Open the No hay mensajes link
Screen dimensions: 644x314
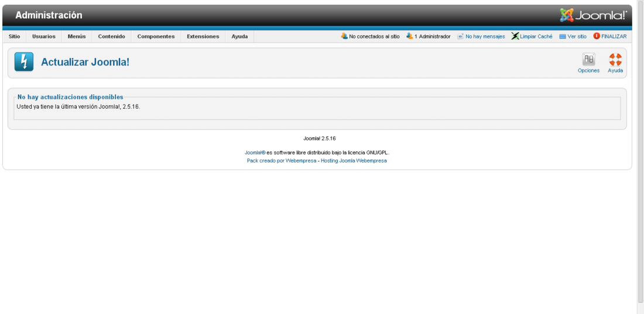click(x=485, y=36)
